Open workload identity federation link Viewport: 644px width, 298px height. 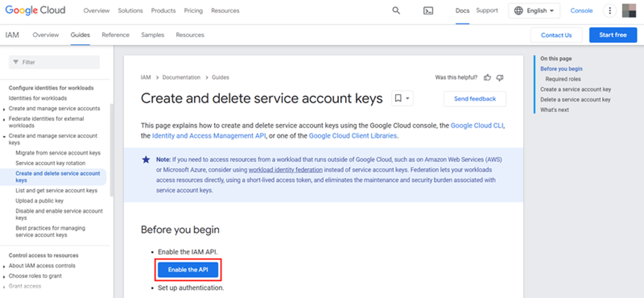click(285, 170)
